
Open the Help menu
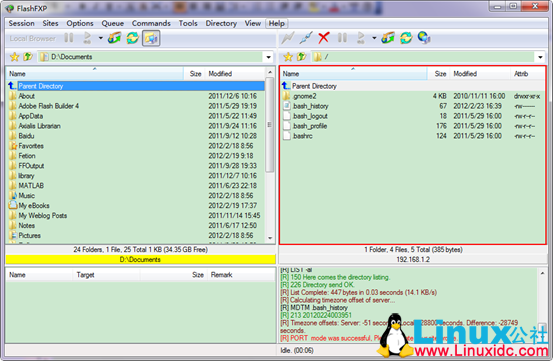tap(276, 23)
